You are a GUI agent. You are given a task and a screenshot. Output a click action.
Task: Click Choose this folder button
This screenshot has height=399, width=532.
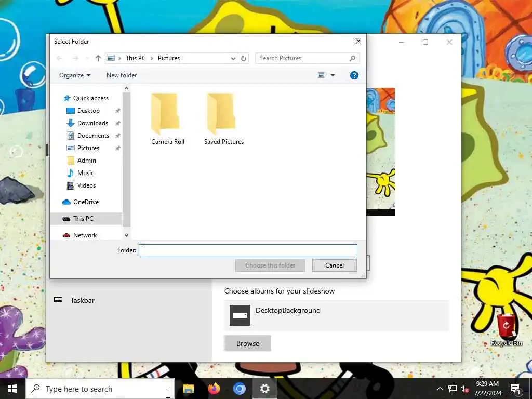point(270,265)
